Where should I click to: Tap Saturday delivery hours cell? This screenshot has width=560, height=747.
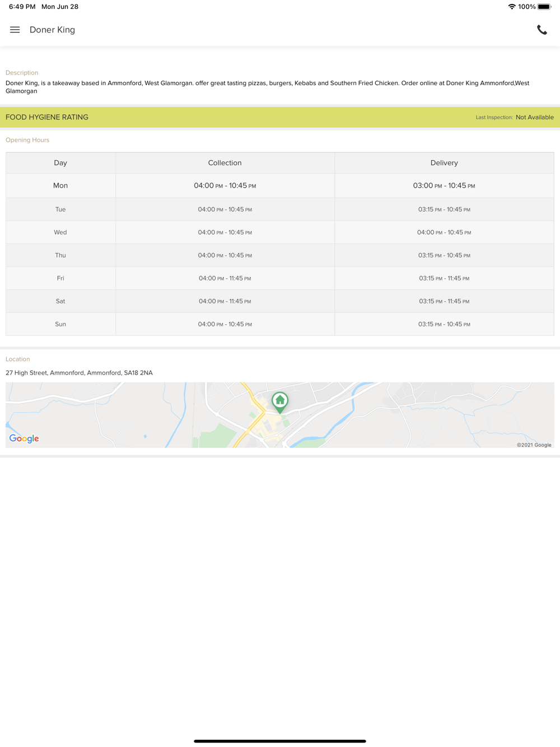444,301
